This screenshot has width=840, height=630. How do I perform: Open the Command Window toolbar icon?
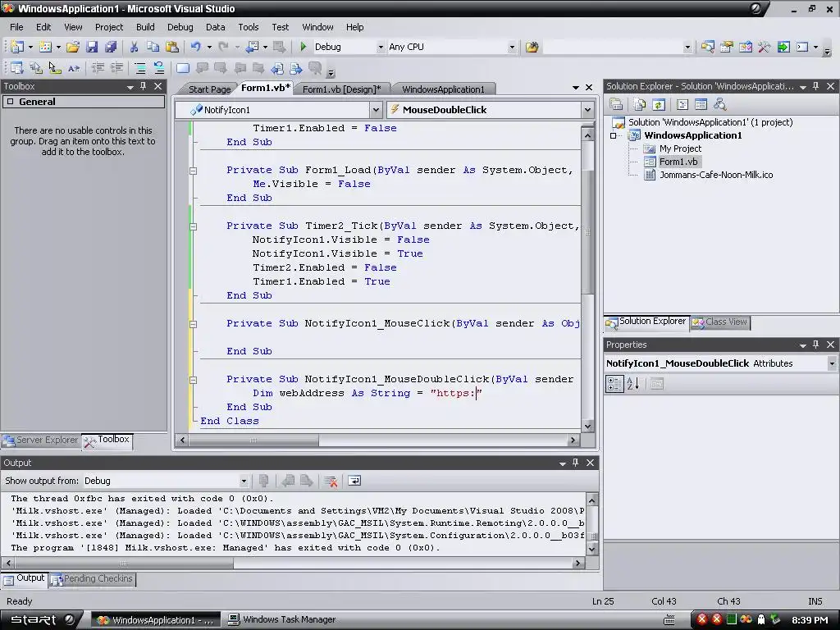(802, 47)
